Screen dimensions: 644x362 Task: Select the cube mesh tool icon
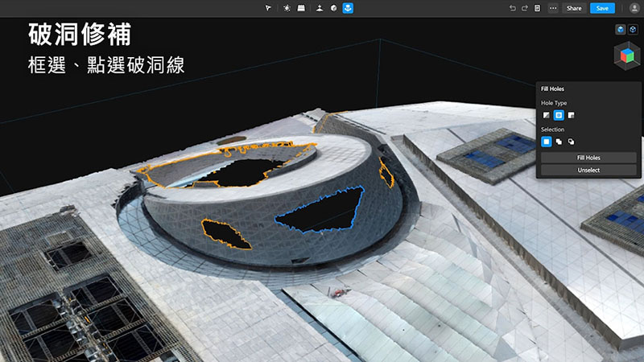[x=333, y=8]
